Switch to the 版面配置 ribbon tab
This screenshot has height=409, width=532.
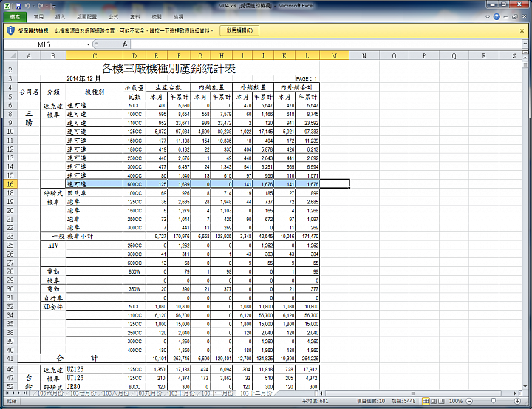pos(87,17)
